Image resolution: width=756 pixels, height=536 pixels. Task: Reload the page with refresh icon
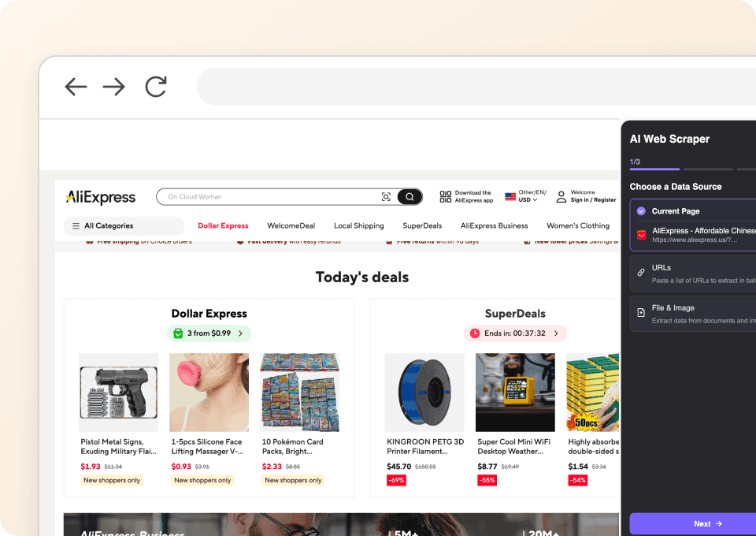point(156,87)
